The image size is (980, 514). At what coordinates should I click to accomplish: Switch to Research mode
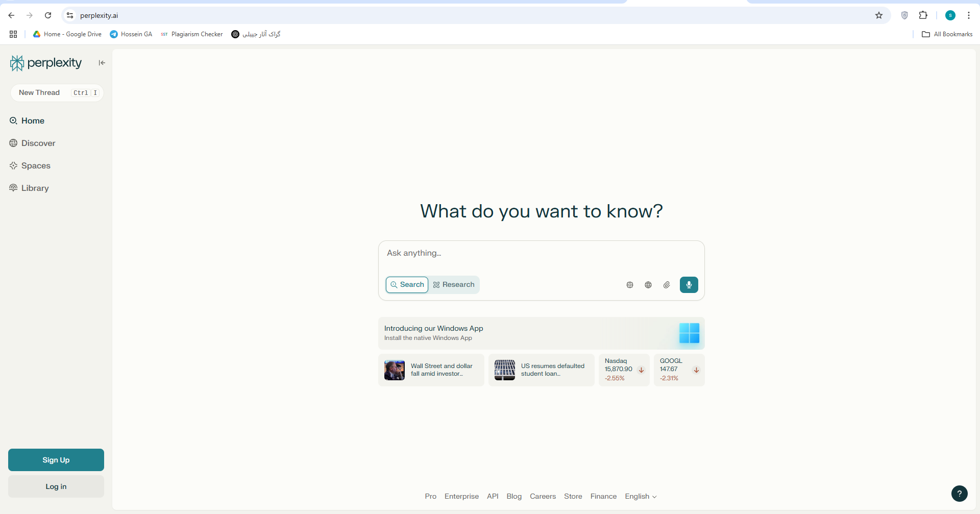(x=454, y=285)
